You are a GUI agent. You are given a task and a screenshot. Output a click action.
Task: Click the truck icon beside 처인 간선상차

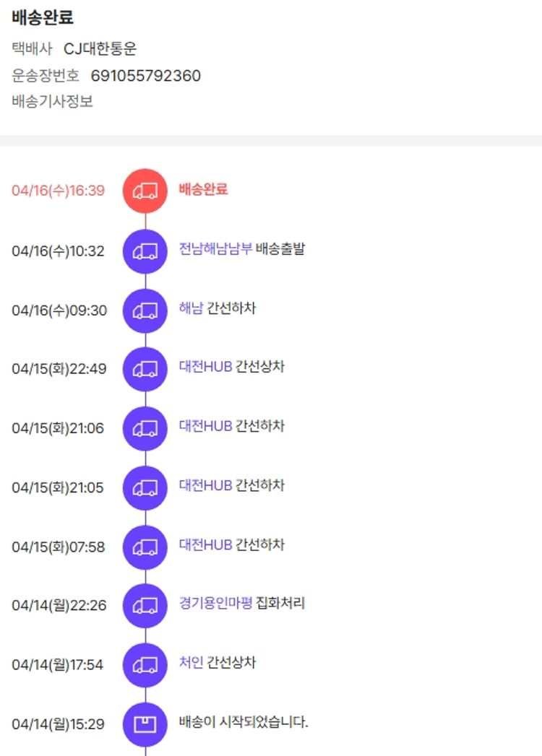pos(145,664)
